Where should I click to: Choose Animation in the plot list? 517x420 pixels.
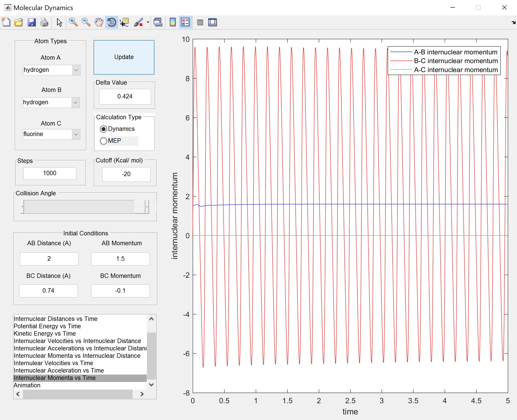pyautogui.click(x=27, y=385)
